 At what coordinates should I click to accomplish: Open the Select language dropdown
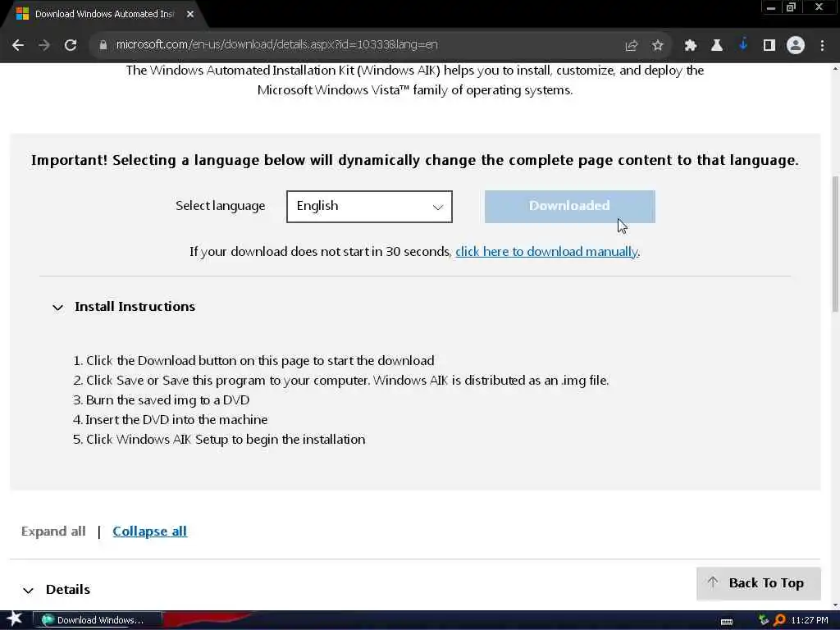(369, 206)
